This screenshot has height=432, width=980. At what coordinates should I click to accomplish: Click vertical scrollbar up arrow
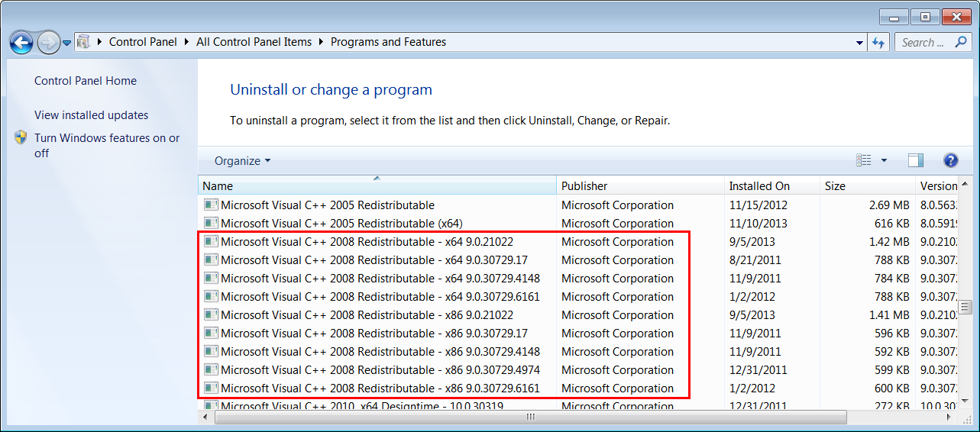pyautogui.click(x=965, y=185)
